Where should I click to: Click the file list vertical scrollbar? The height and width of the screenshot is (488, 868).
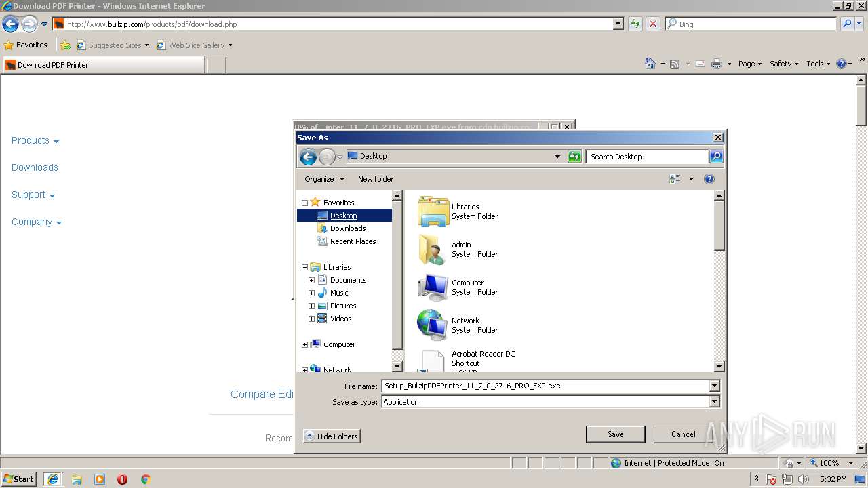(x=719, y=281)
